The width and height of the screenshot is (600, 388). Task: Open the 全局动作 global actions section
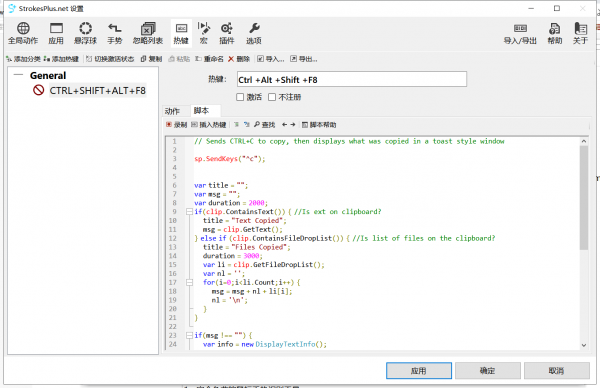[x=23, y=33]
